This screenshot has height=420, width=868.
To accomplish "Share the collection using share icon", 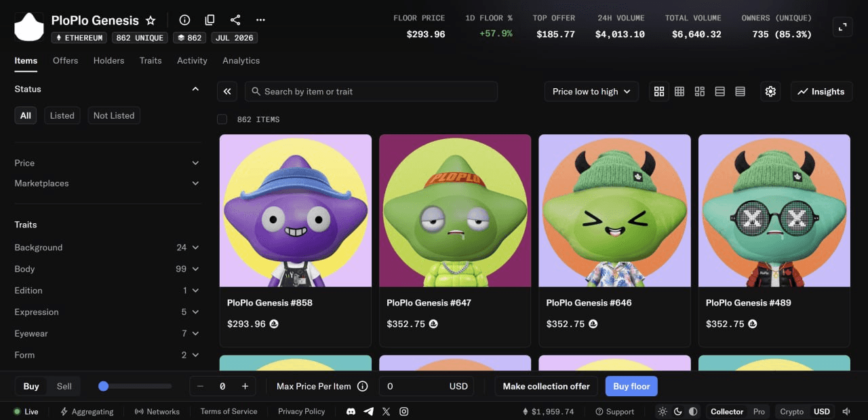I will tap(235, 20).
